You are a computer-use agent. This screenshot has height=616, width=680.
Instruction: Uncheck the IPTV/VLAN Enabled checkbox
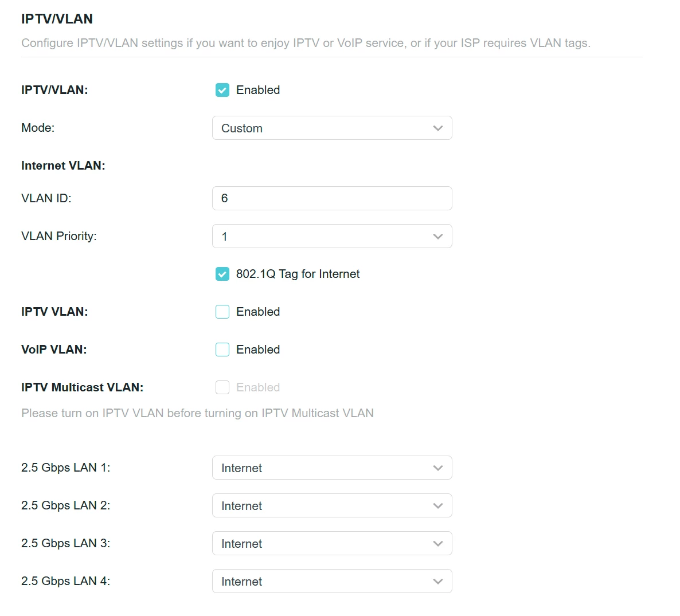click(222, 90)
